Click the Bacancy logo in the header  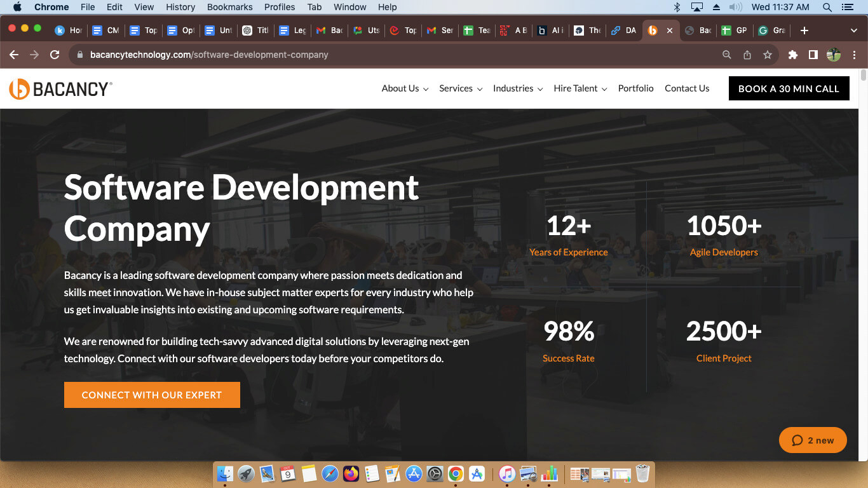click(60, 88)
